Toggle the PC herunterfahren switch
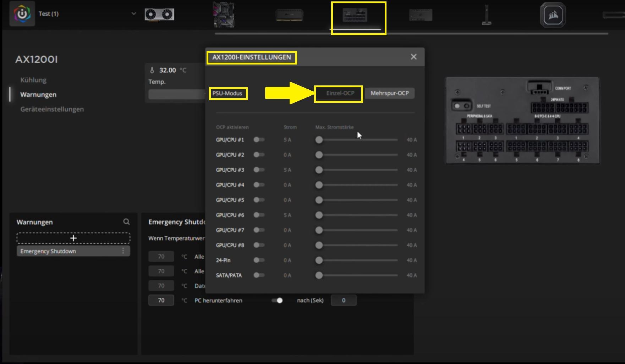 (x=277, y=301)
